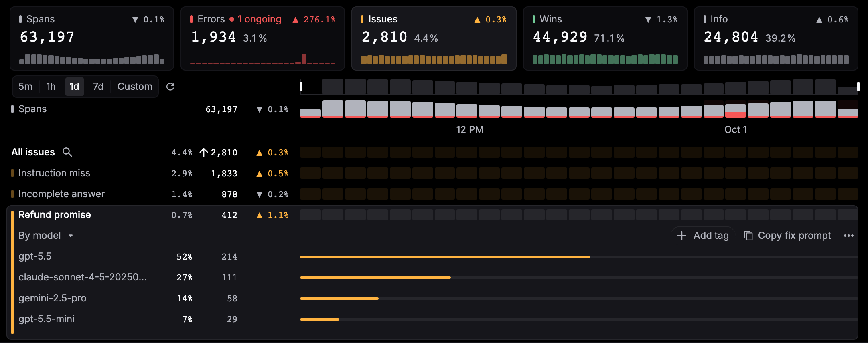
Task: Click the gpt-5.5 model row
Action: [x=434, y=256]
